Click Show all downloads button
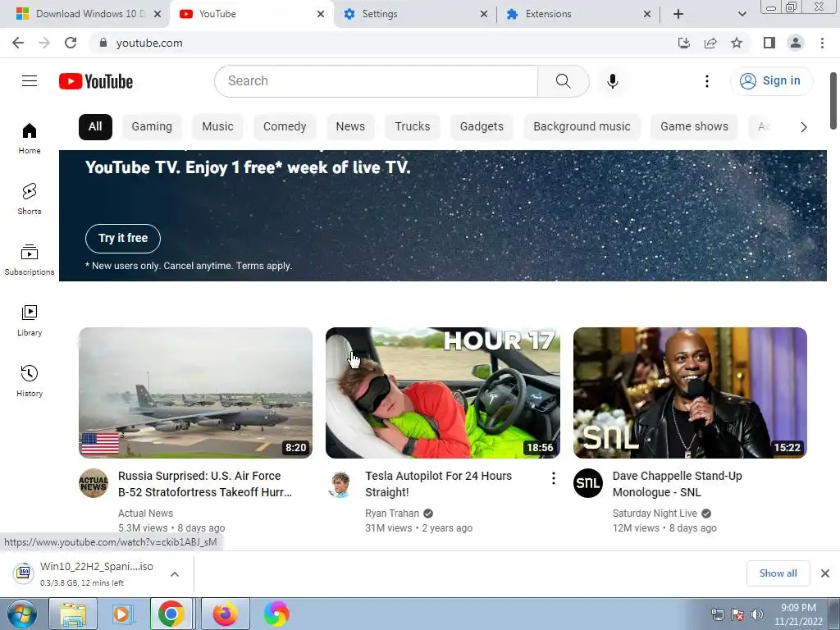This screenshot has height=630, width=840. 778,573
